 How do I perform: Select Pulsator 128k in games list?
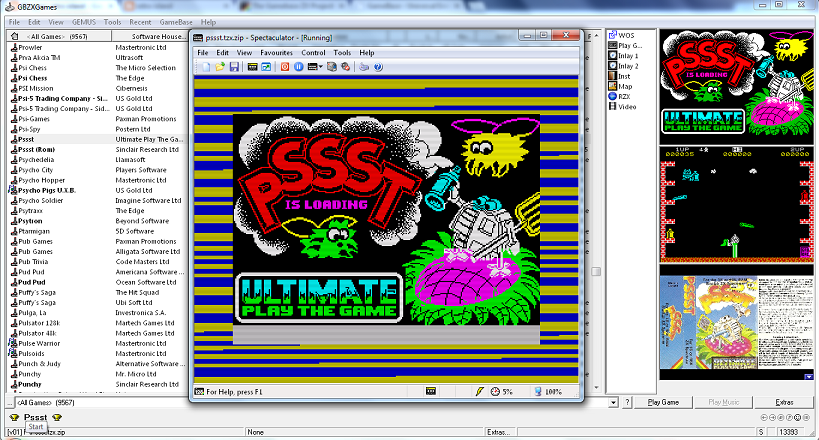98,323
